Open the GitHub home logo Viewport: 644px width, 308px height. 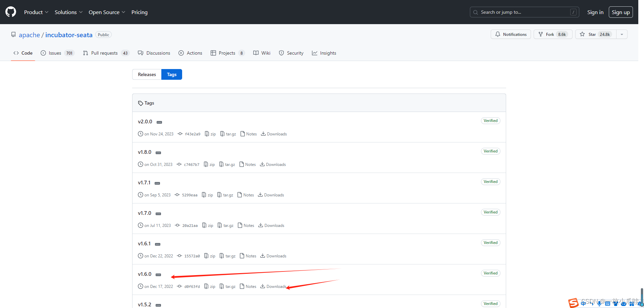tap(11, 12)
